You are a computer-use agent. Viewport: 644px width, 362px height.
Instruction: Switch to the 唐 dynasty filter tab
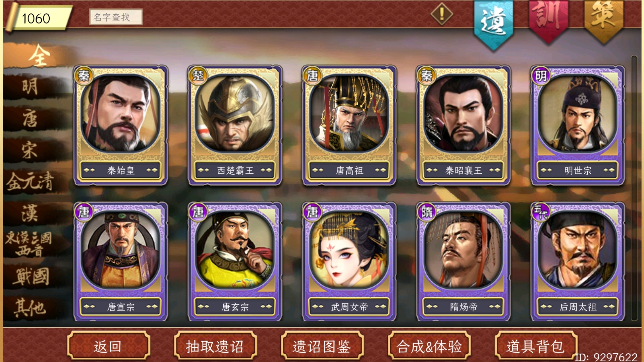click(30, 118)
